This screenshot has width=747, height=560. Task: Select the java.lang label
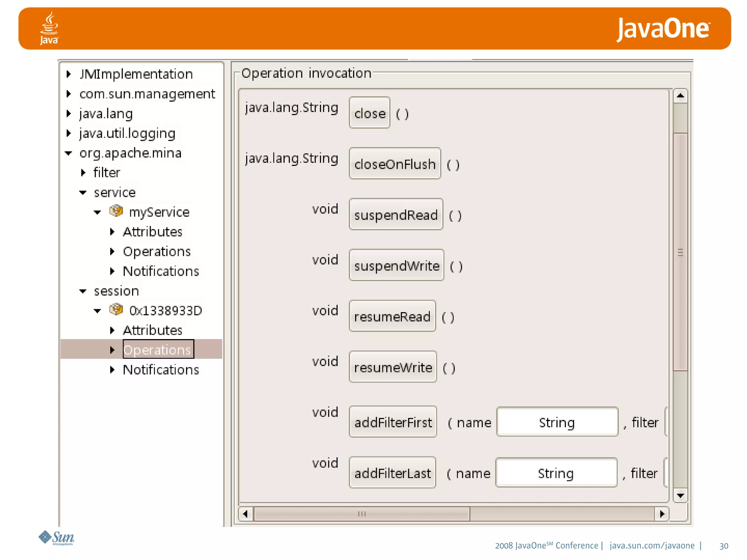[x=106, y=114]
